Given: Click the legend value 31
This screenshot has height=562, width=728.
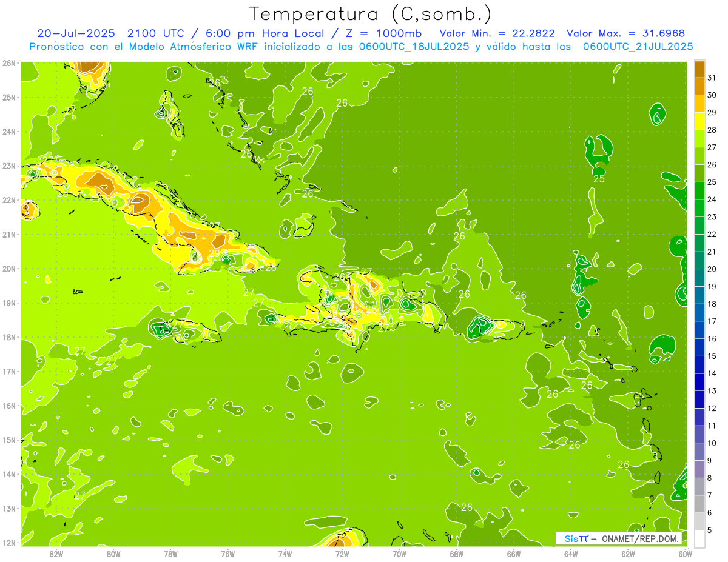Looking at the screenshot, I should [712, 78].
